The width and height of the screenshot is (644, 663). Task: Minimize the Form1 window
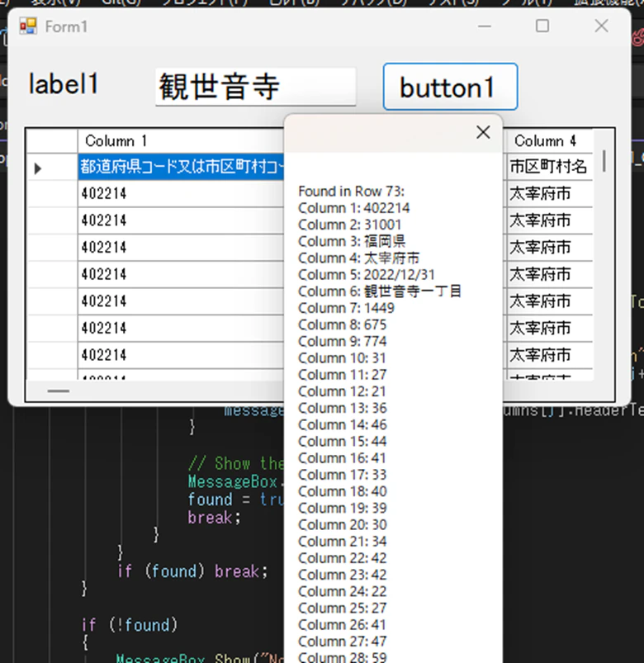click(x=485, y=26)
